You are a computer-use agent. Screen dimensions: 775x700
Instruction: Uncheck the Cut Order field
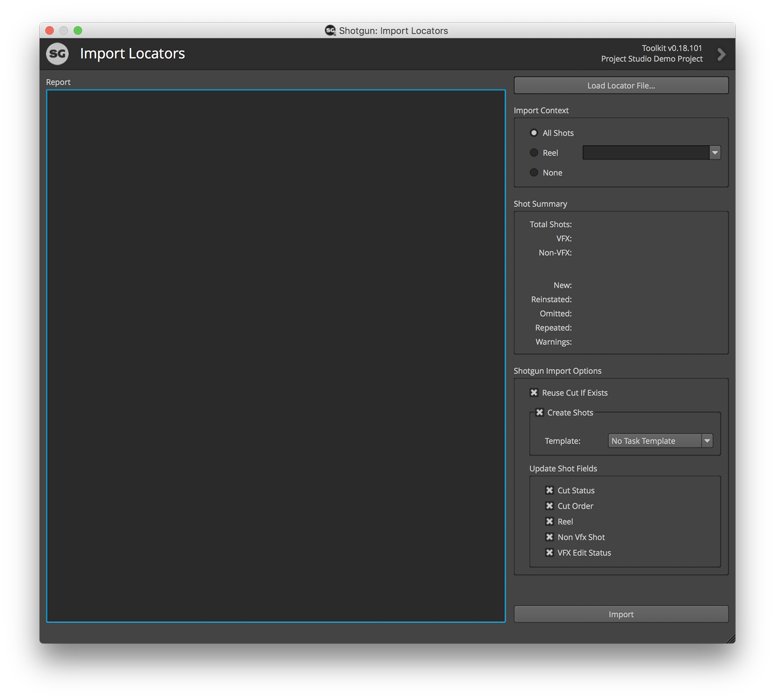point(550,506)
